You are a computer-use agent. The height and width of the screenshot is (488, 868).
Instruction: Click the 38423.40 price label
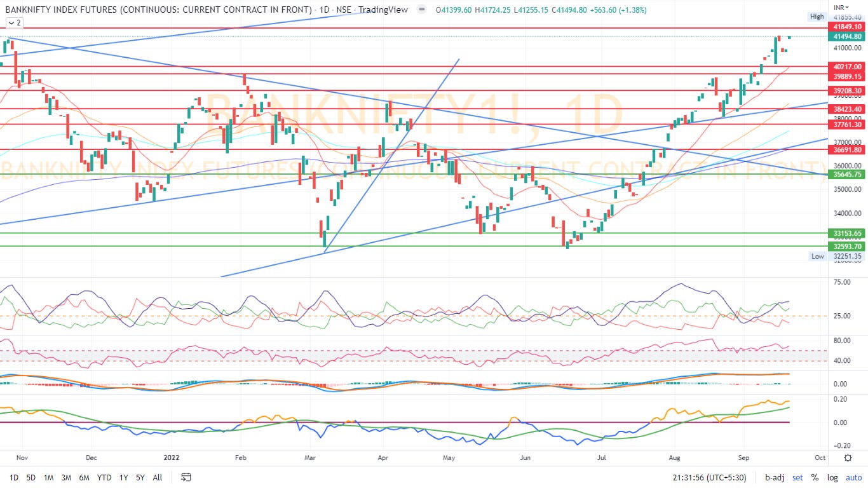click(847, 109)
